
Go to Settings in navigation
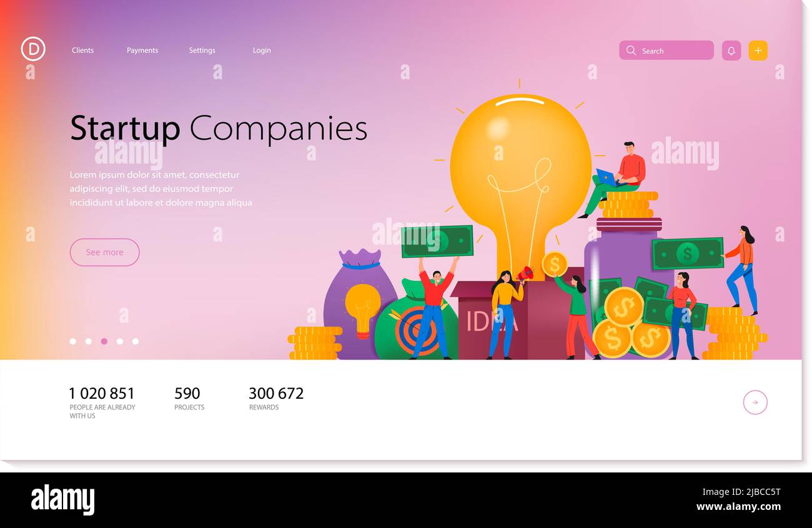(202, 51)
